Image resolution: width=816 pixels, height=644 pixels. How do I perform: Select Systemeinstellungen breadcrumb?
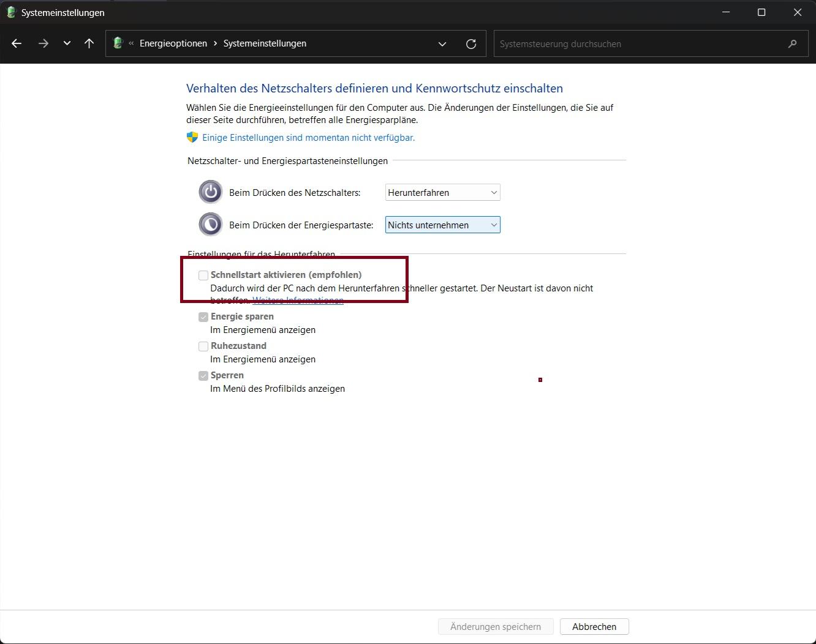coord(265,43)
